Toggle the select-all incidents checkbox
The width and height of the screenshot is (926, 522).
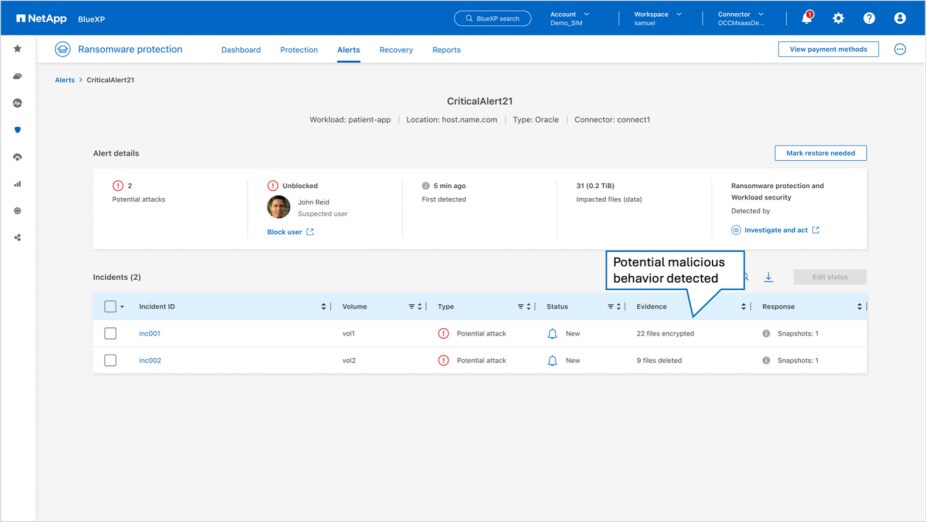(110, 306)
